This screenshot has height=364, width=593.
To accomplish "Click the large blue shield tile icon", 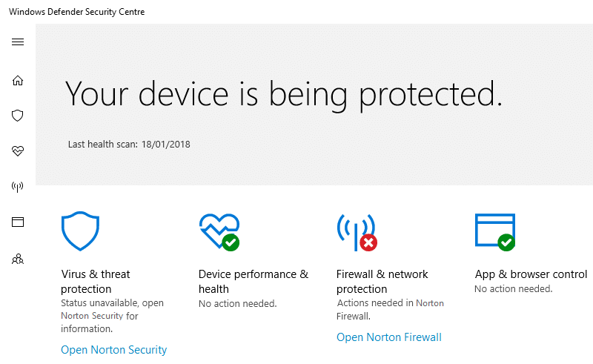I will click(80, 231).
